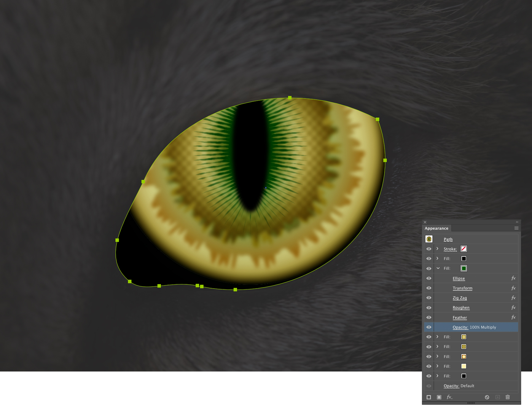Open the Transform effect settings link
The height and width of the screenshot is (408, 532).
[x=462, y=288]
